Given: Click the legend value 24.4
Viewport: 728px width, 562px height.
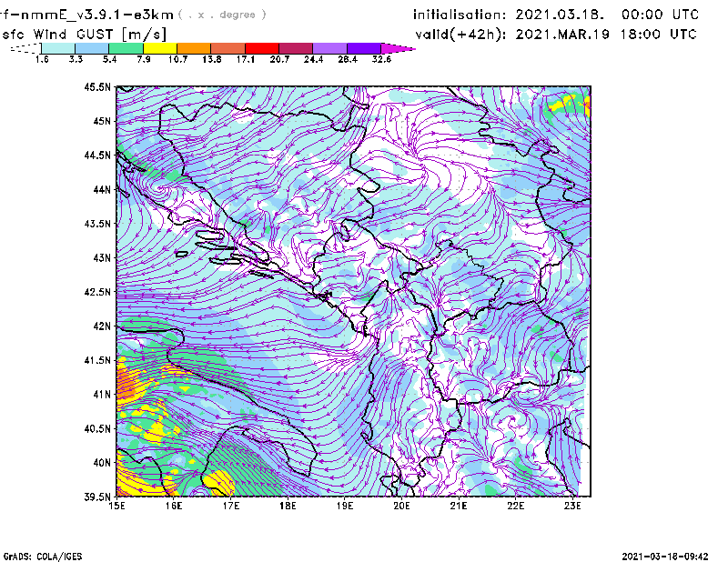Looking at the screenshot, I should pyautogui.click(x=313, y=59).
